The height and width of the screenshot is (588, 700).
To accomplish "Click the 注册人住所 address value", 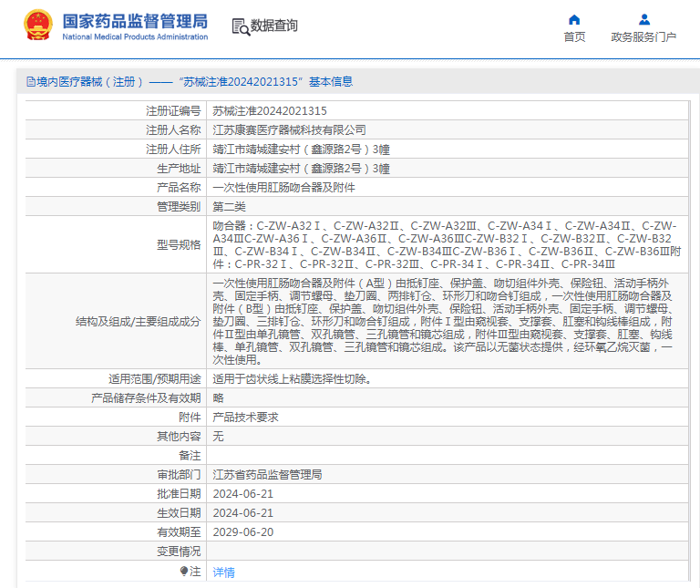I will tap(301, 150).
